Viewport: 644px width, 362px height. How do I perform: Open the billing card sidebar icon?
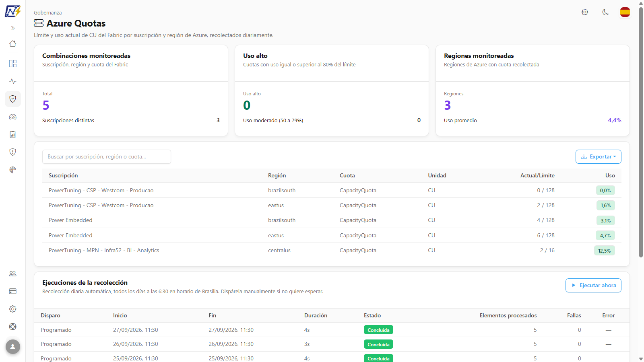(x=13, y=291)
